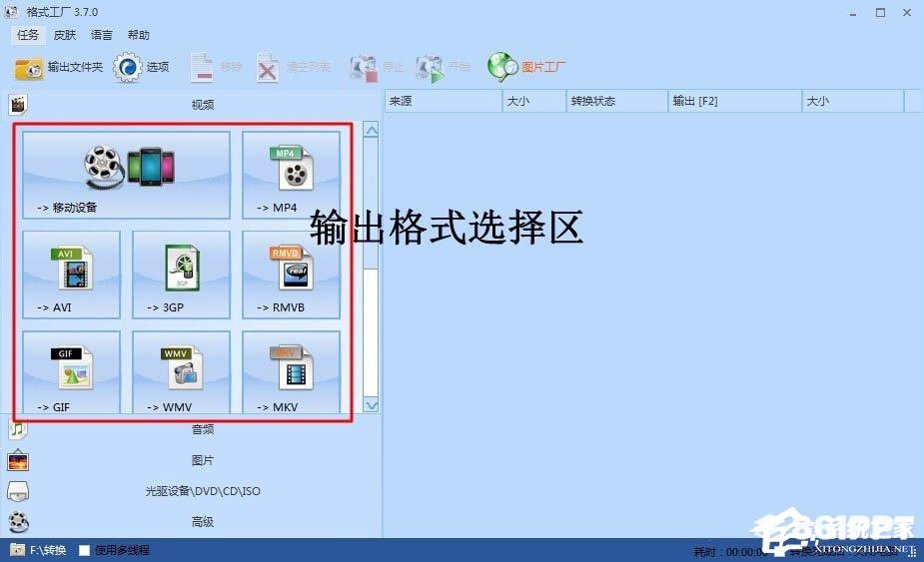924x562 pixels.
Task: Click the F:\转换 output path text
Action: point(48,550)
